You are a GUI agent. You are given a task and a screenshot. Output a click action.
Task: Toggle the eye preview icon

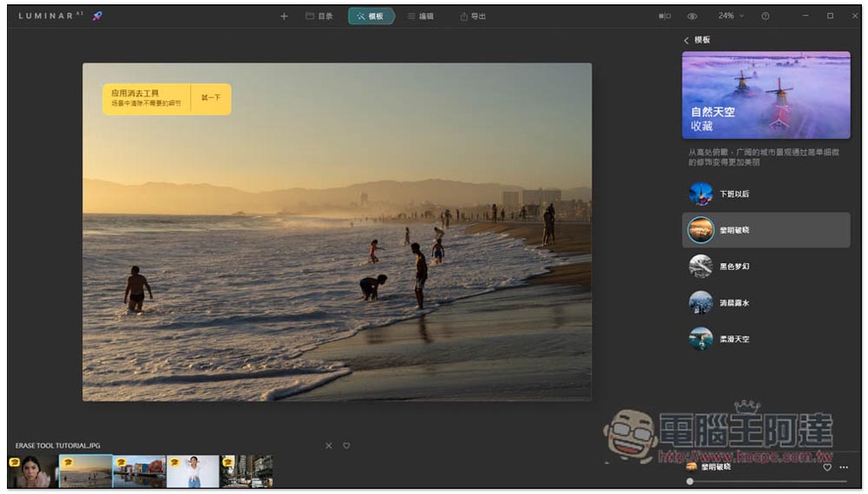pos(692,16)
